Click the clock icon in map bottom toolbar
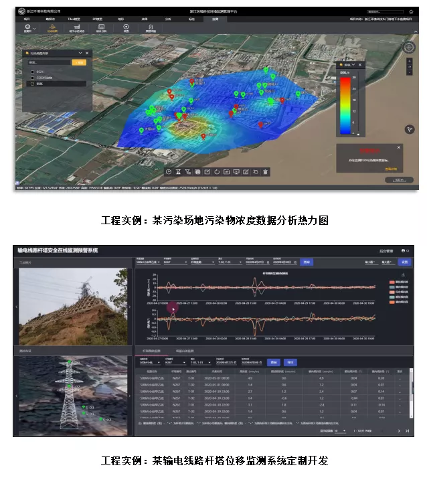This screenshot has width=427, height=504. 169,172
